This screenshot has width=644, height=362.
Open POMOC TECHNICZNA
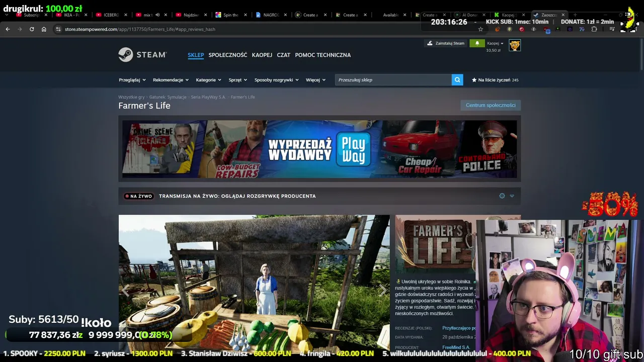point(323,55)
